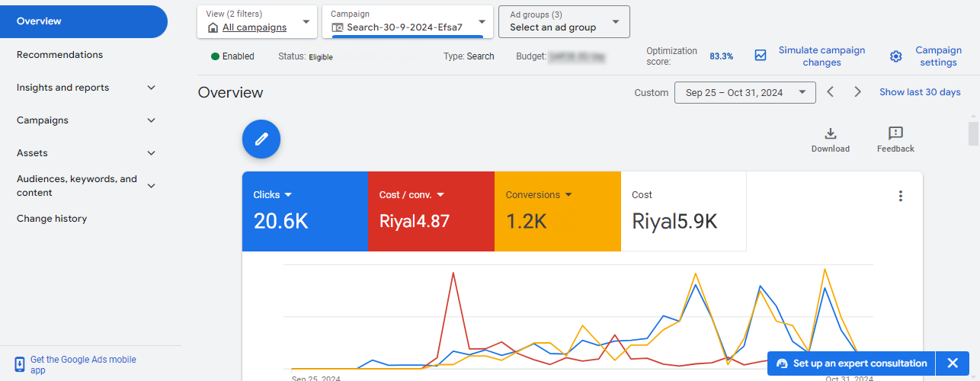Open the date range picker
The image size is (980, 381).
pyautogui.click(x=745, y=92)
